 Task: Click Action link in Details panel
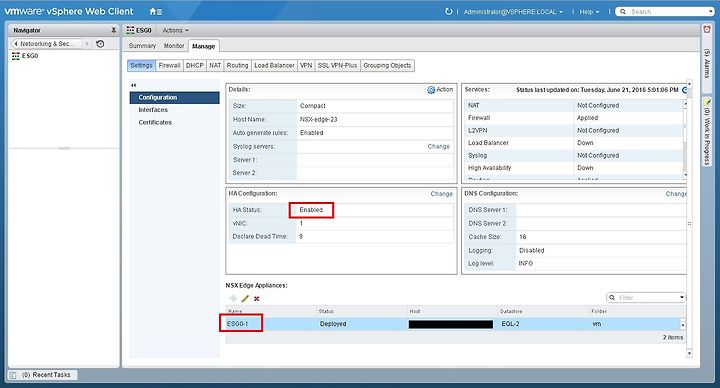(444, 90)
